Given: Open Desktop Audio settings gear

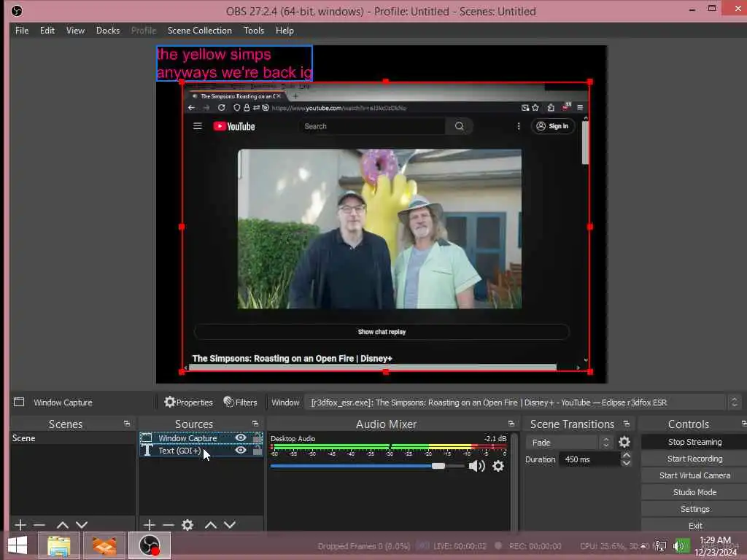Looking at the screenshot, I should (x=498, y=466).
